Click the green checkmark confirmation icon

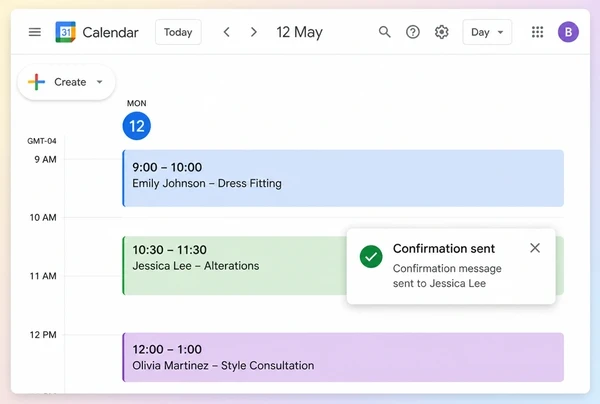[371, 256]
